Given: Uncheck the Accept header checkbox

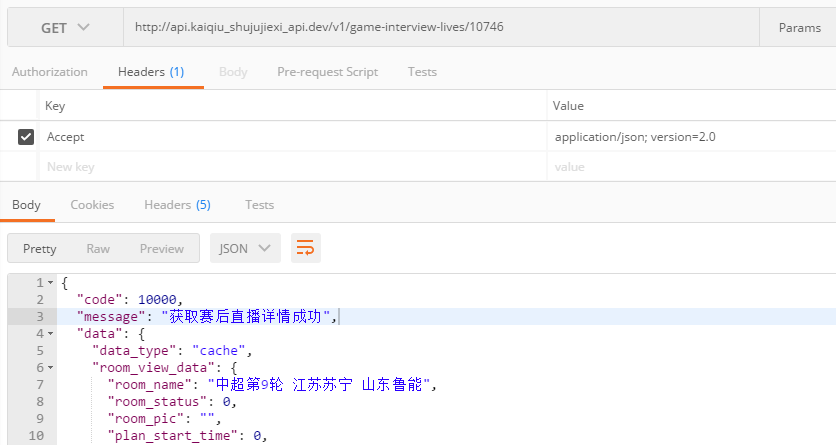Looking at the screenshot, I should coord(26,137).
